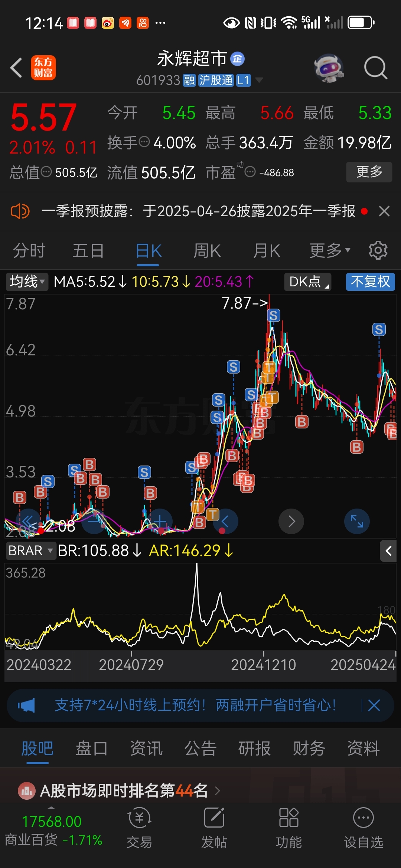Expand the 更多 chart period dropdown
This screenshot has width=401, height=868.
click(330, 251)
